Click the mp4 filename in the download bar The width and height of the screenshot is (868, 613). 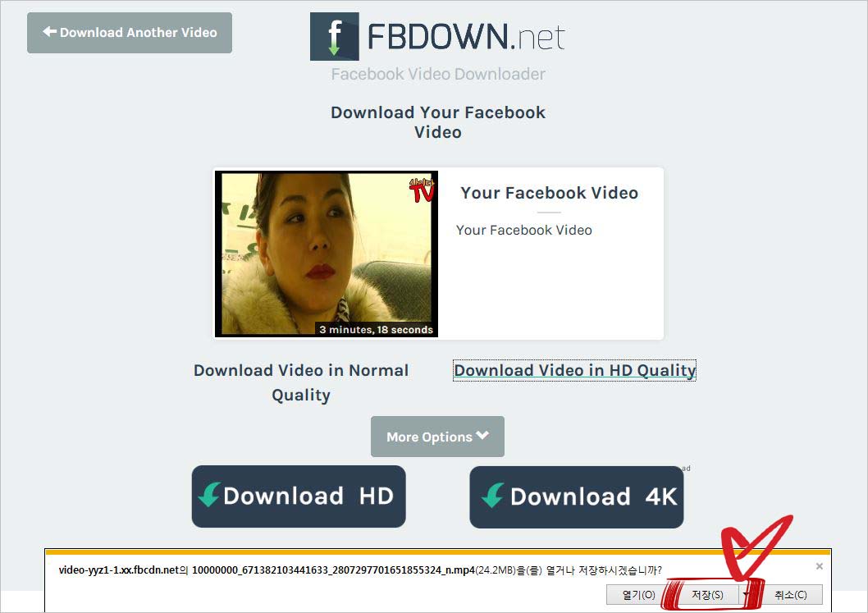[x=333, y=570]
